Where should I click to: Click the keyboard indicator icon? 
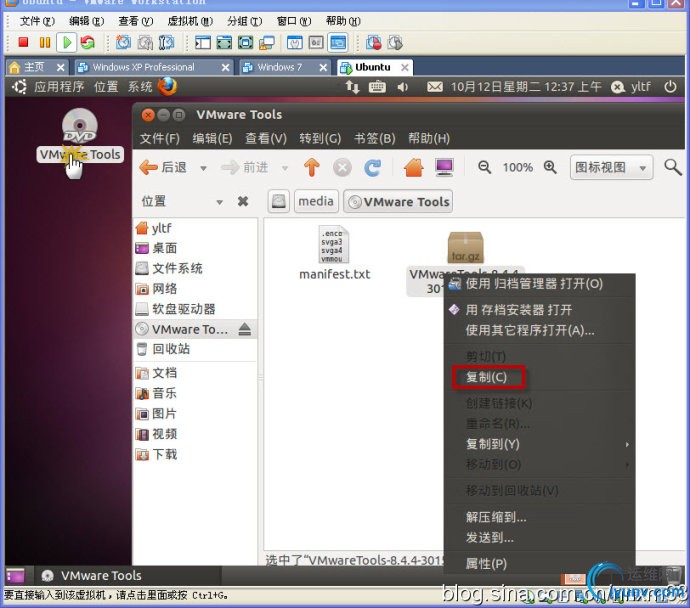(x=377, y=87)
